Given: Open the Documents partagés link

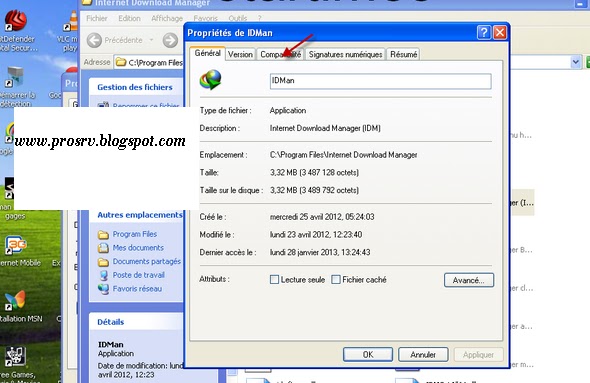Looking at the screenshot, I should (147, 261).
